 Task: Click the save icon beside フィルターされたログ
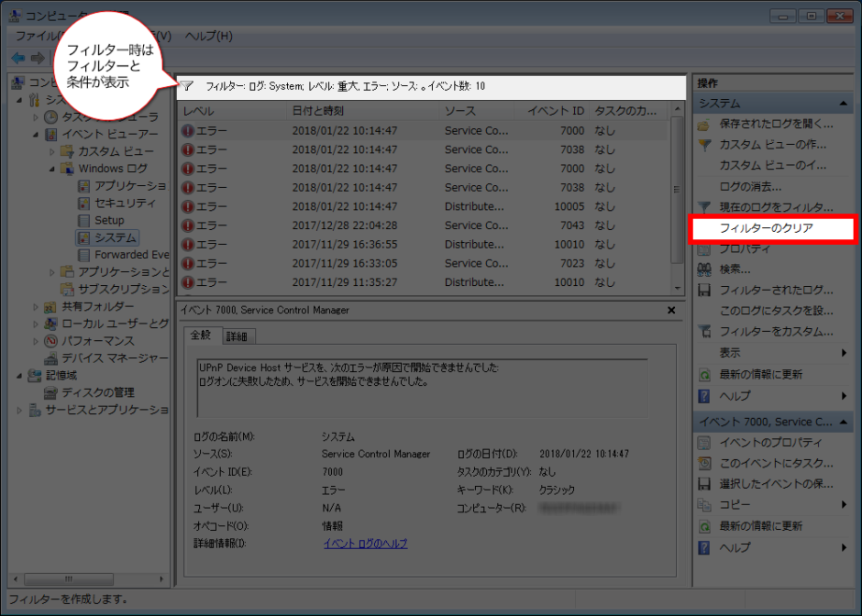704,291
